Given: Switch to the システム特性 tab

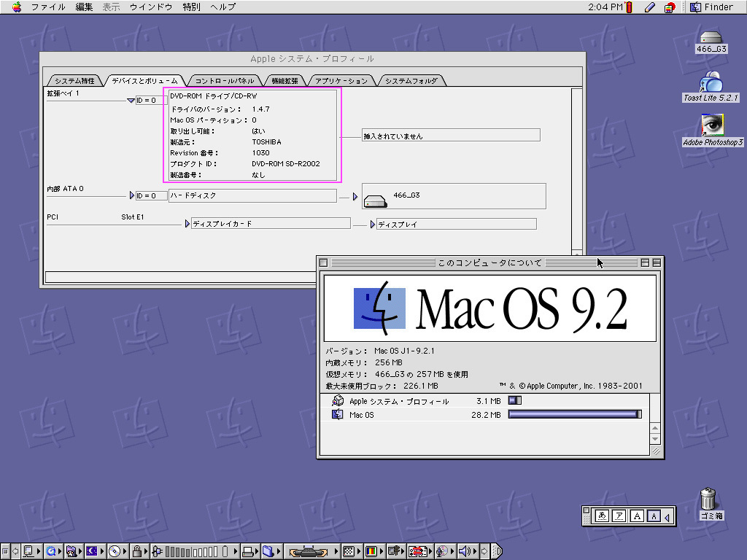Looking at the screenshot, I should click(x=74, y=80).
